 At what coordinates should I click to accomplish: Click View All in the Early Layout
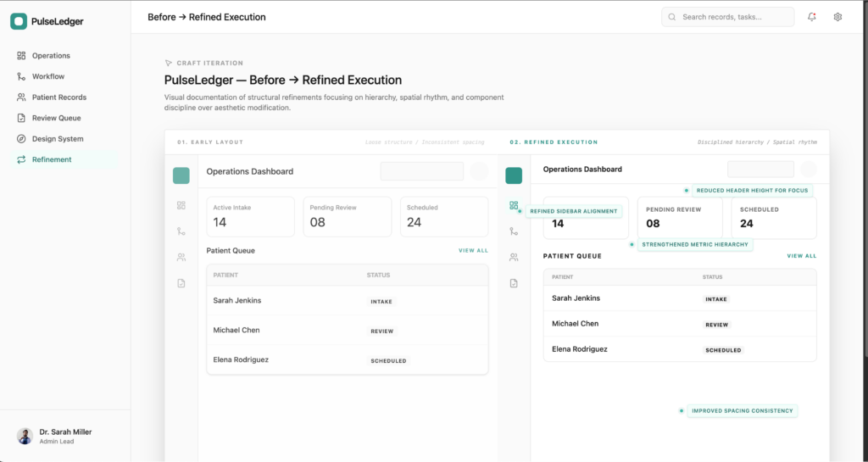[473, 251]
